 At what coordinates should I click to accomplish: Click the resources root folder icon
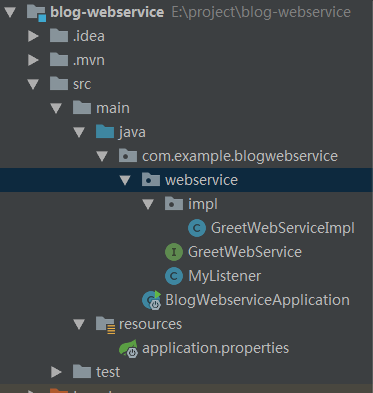[106, 325]
